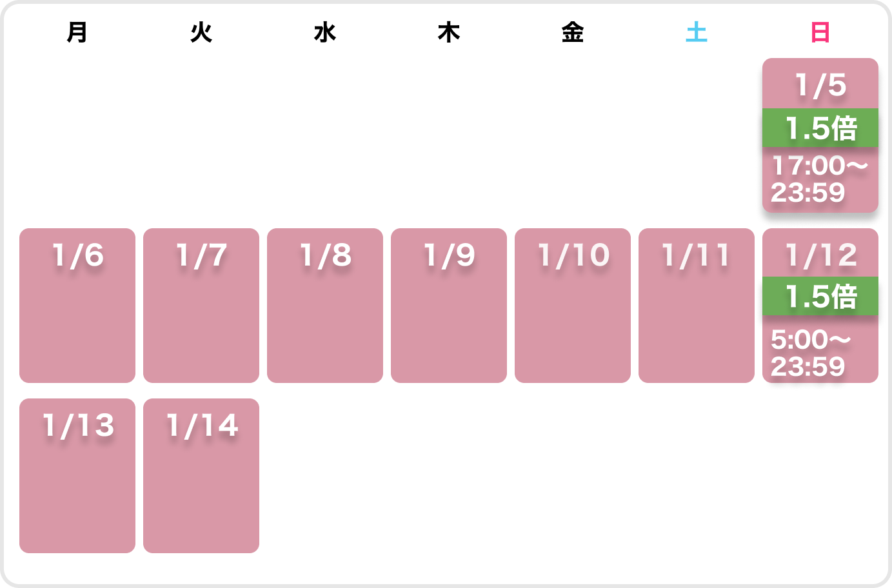
Task: Select the 1/7 calendar cell
Action: tap(201, 306)
